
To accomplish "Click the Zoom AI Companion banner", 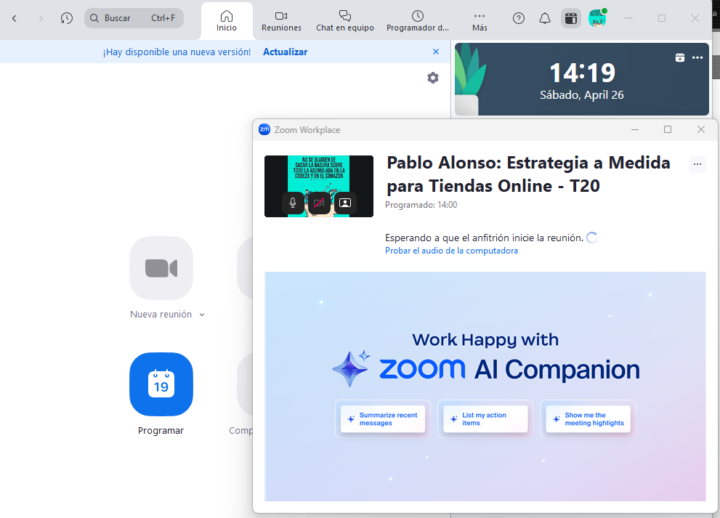I will (x=485, y=386).
